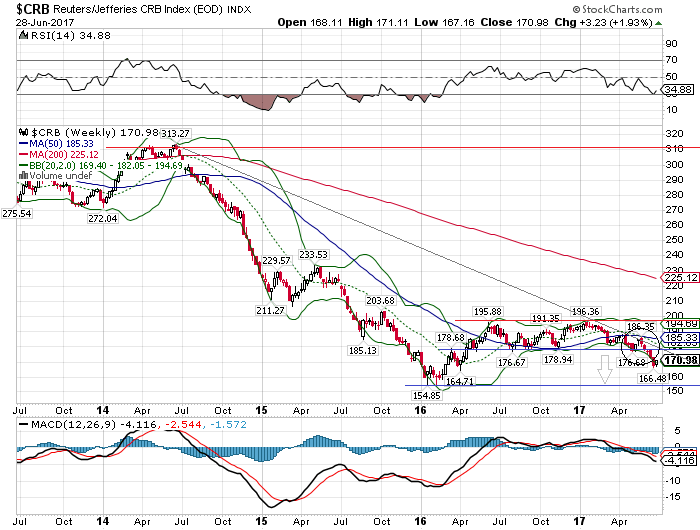Click the 229.57 price annotation
Image resolution: width=700 pixels, height=530 pixels.
276,260
